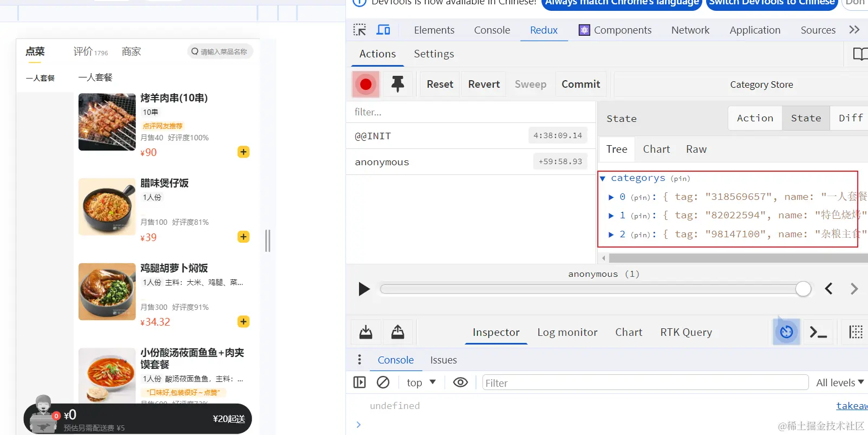Step to the previous action arrow
This screenshot has width=868, height=435.
(828, 289)
